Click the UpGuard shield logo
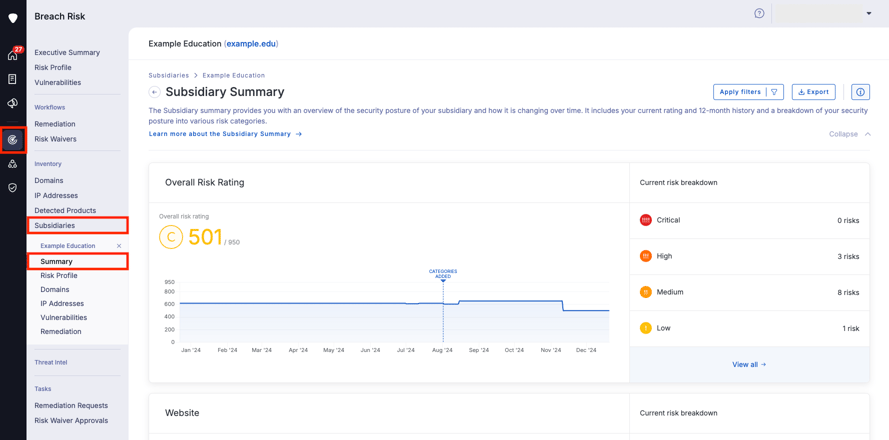 pyautogui.click(x=12, y=18)
